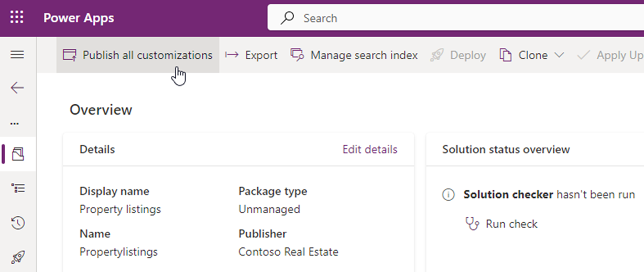Viewport: 644px width, 272px height.
Task: Click the Run check stethoscope icon
Action: click(473, 224)
